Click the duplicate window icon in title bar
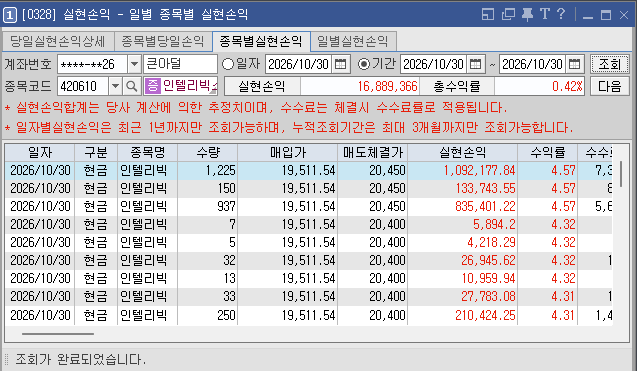The width and height of the screenshot is (637, 371). click(508, 14)
